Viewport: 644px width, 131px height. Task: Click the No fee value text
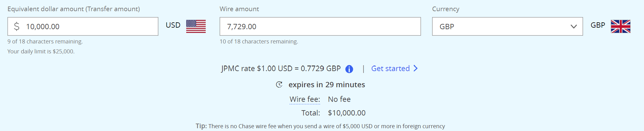tap(339, 99)
